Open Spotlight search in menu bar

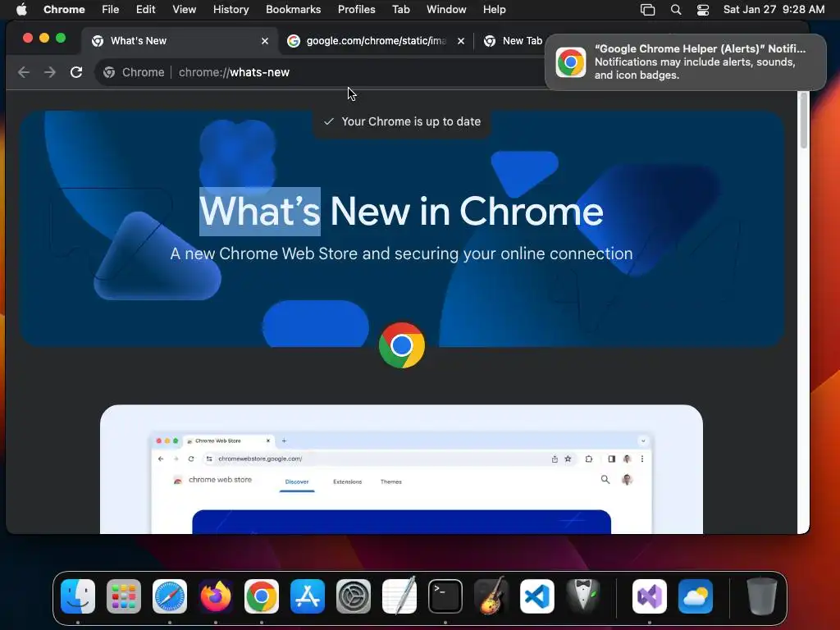676,10
